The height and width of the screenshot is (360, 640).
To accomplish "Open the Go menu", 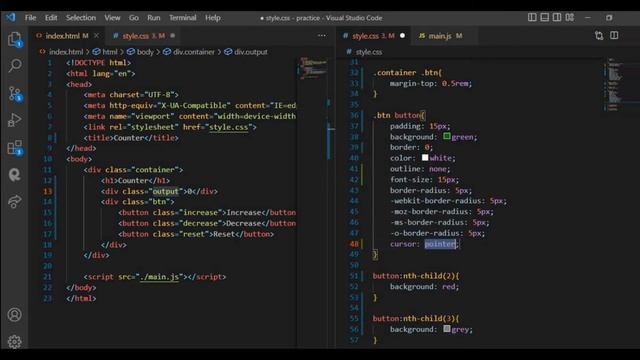I will [x=133, y=18].
